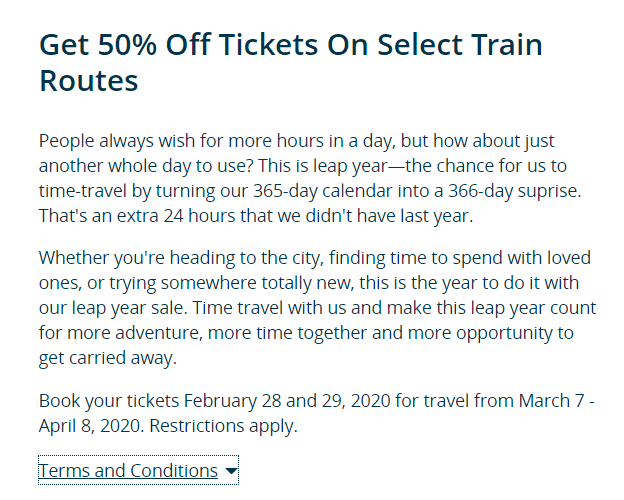Click the word "Routes" in the heading
Screen dimensions: 624x500
89,80
